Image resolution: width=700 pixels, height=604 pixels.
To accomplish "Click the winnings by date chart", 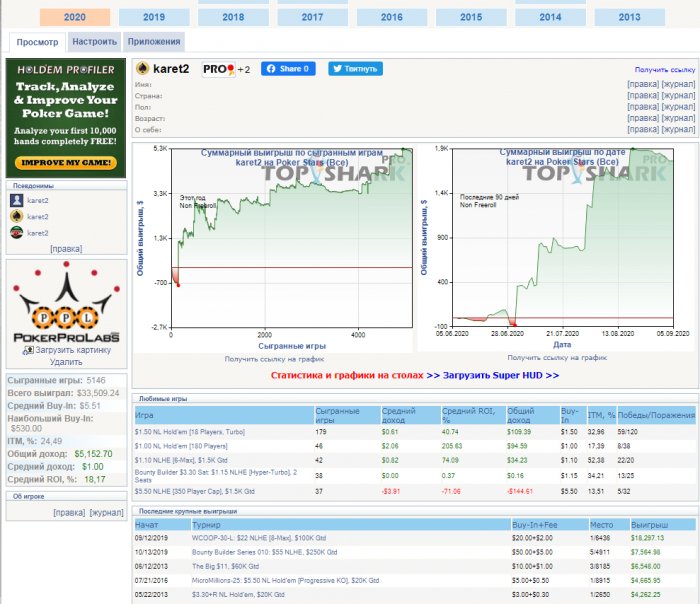I will 556,248.
